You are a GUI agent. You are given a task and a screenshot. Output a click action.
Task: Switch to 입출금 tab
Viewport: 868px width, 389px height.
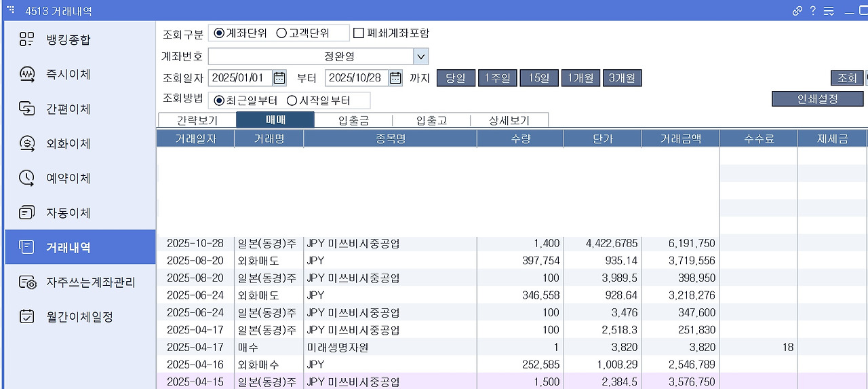point(353,120)
